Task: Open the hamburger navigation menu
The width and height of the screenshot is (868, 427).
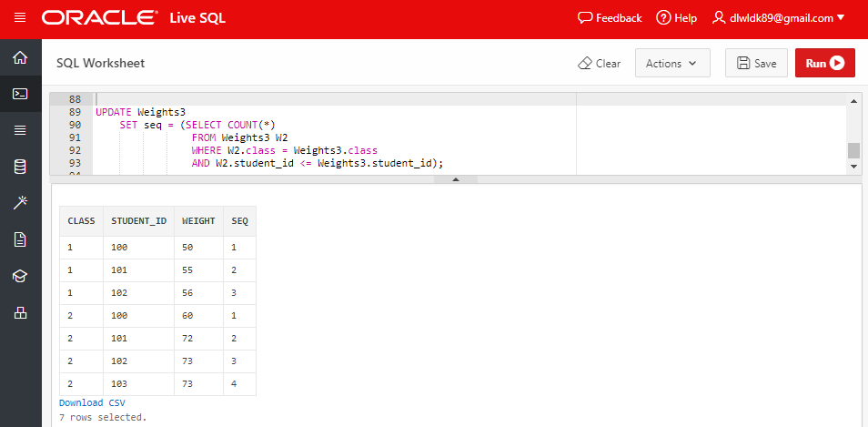Action: point(20,17)
